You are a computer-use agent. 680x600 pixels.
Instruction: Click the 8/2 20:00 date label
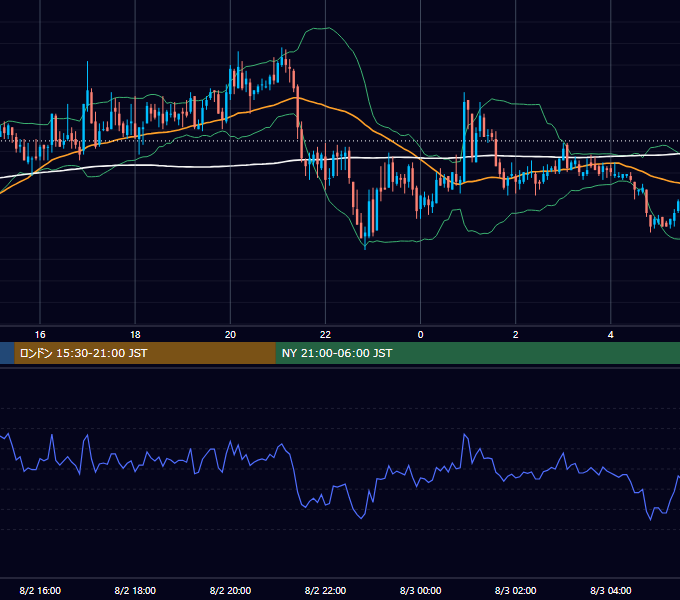230,590
